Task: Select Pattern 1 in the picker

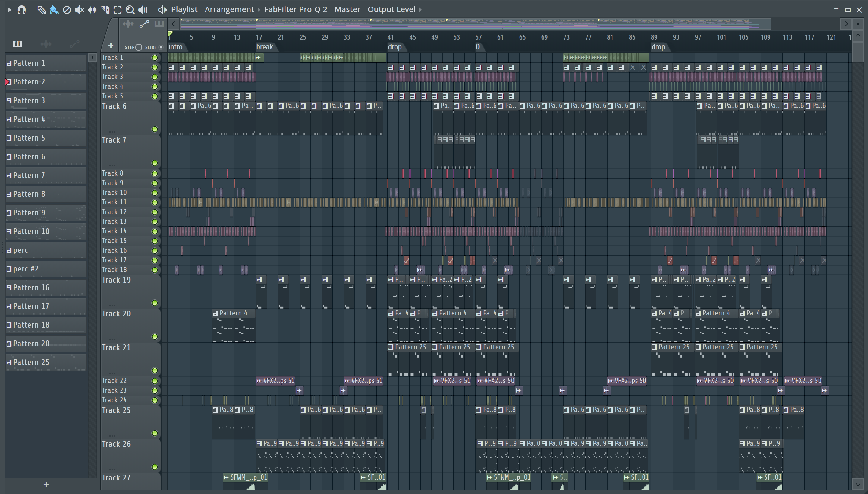Action: coord(46,63)
